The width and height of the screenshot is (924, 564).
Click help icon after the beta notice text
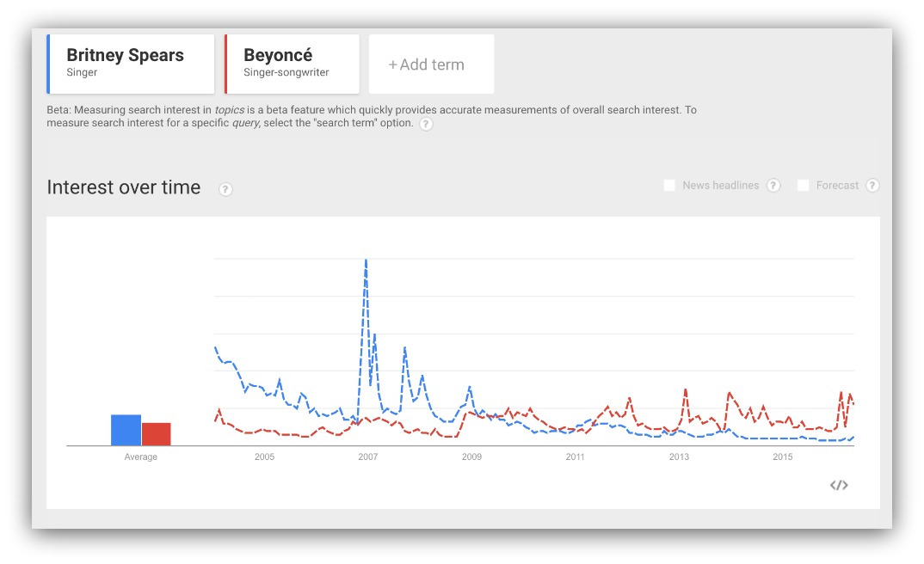pos(426,124)
